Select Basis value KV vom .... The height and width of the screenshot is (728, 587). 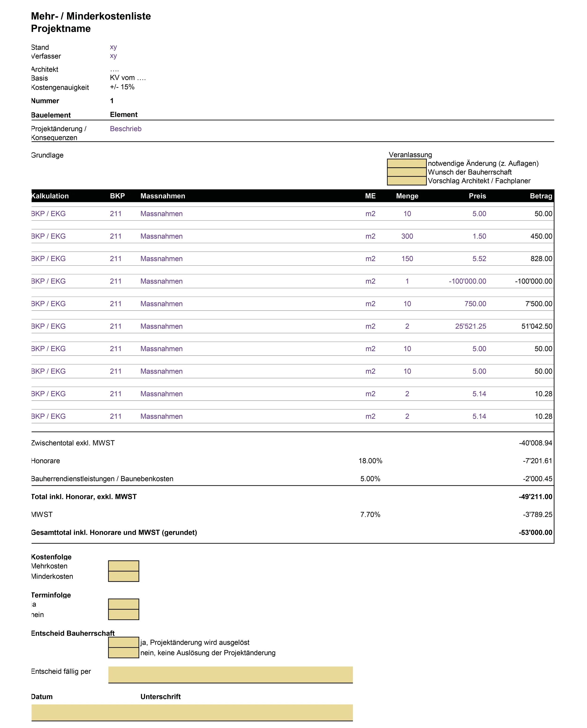click(x=128, y=78)
